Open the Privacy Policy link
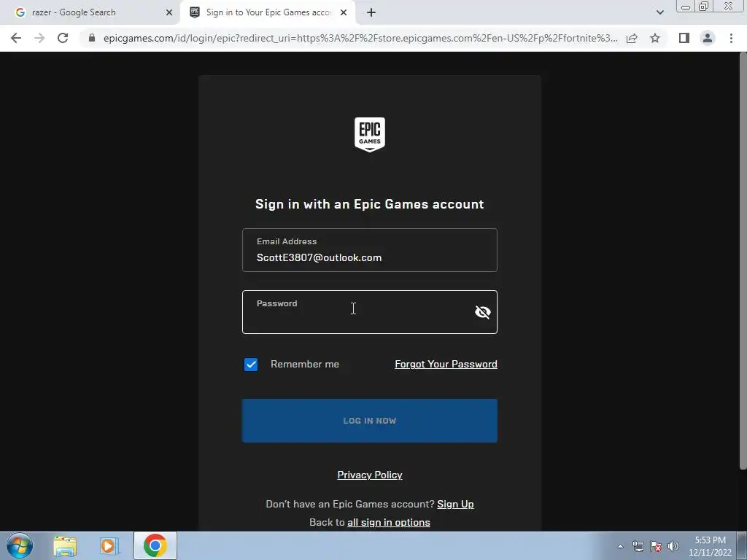The height and width of the screenshot is (560, 747). coord(370,475)
